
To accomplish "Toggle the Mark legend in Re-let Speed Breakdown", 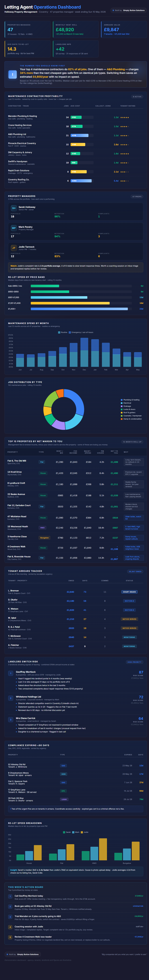I will coord(76,832).
